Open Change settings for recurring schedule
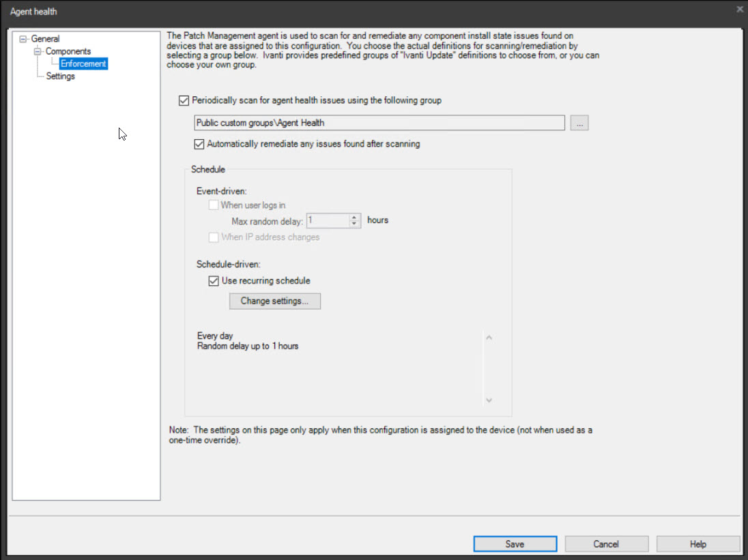Image resolution: width=748 pixels, height=560 pixels. click(274, 301)
